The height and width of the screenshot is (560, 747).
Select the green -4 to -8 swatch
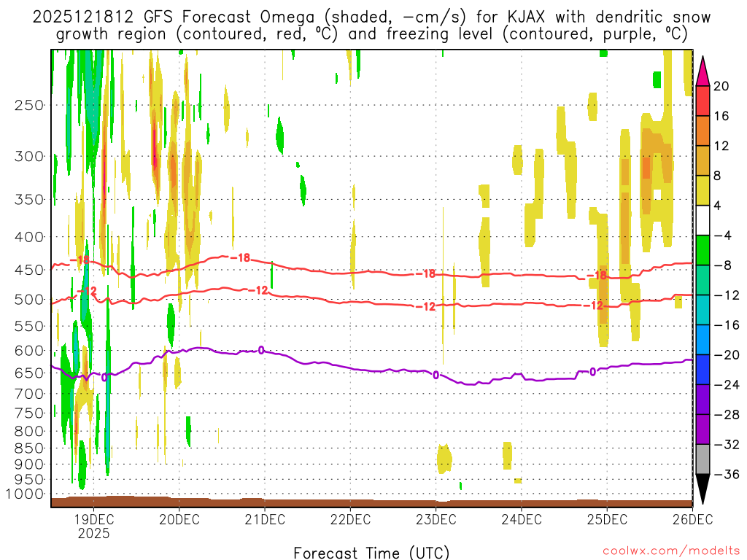703,250
